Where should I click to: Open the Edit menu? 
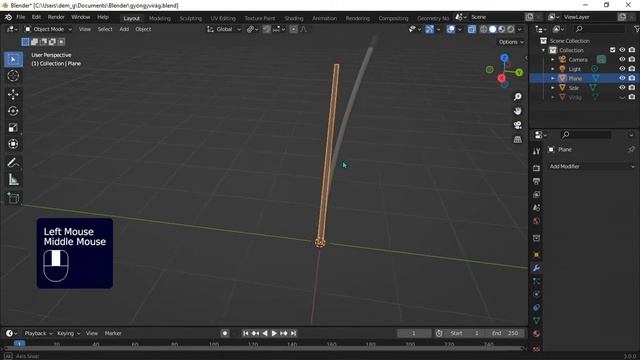36,17
